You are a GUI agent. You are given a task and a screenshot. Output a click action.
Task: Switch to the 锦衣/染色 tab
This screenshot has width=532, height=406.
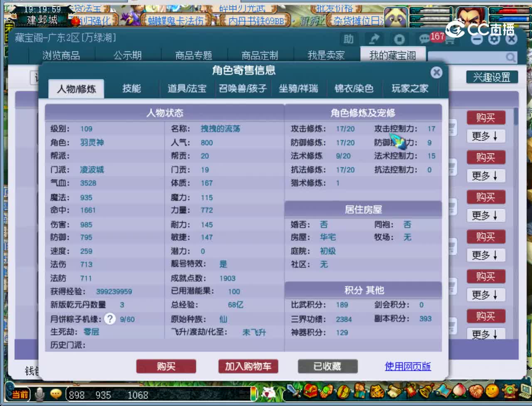point(354,88)
